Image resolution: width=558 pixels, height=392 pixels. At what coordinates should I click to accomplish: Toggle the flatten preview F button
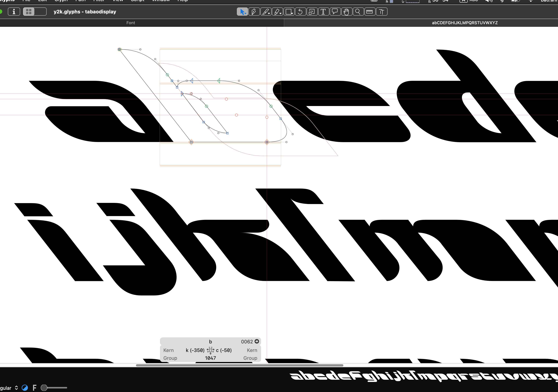(x=35, y=388)
